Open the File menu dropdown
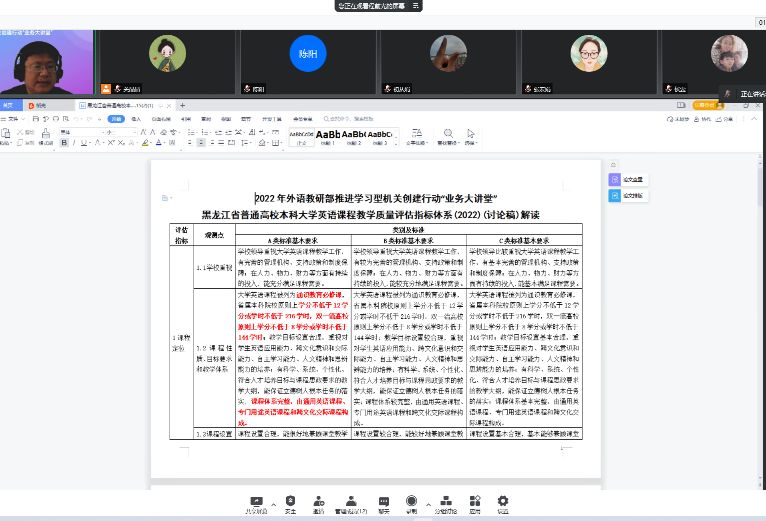The width and height of the screenshot is (766, 521). click(x=13, y=119)
